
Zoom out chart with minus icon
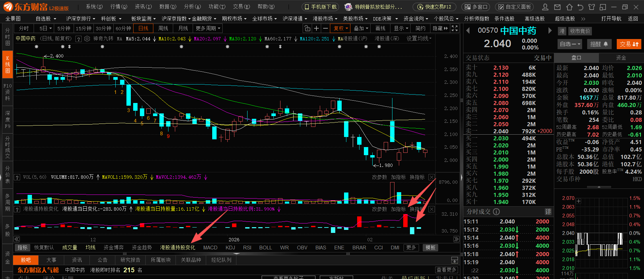click(325, 28)
